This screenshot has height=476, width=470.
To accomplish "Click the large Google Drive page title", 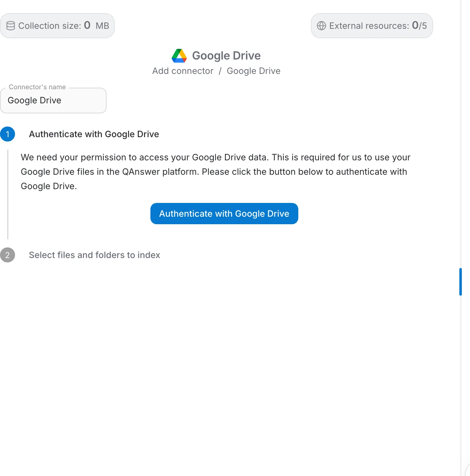I will 226,56.
